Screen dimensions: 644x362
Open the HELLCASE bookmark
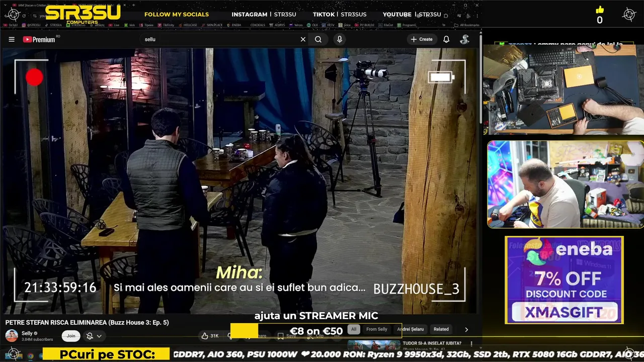coord(188,25)
